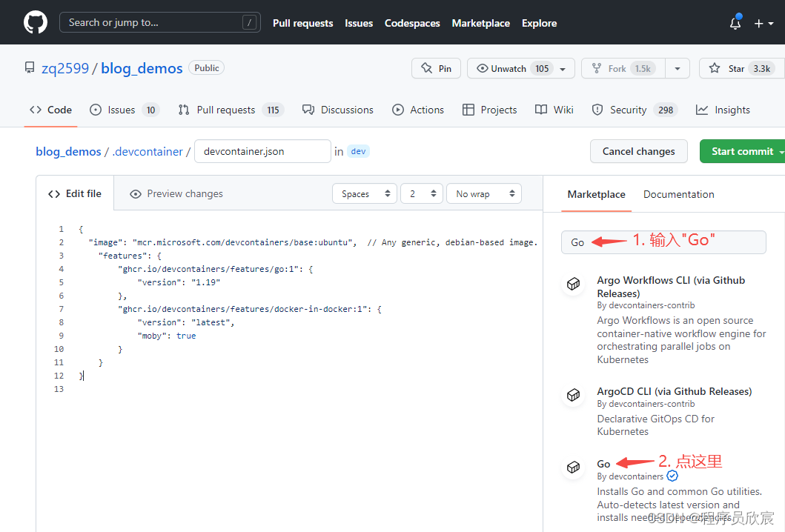The image size is (785, 532).
Task: Click the Pull requests count badge 115
Action: coord(273,110)
